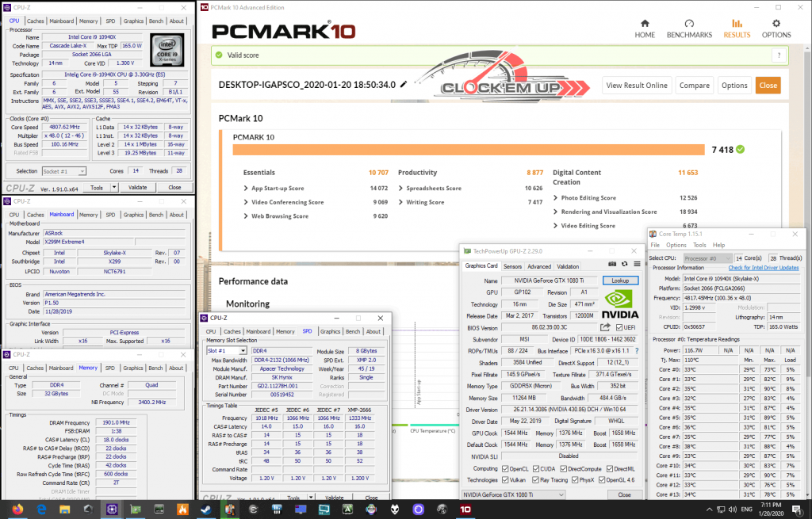Toggle the CUDA checkbox
The width and height of the screenshot is (812, 519).
pos(536,469)
